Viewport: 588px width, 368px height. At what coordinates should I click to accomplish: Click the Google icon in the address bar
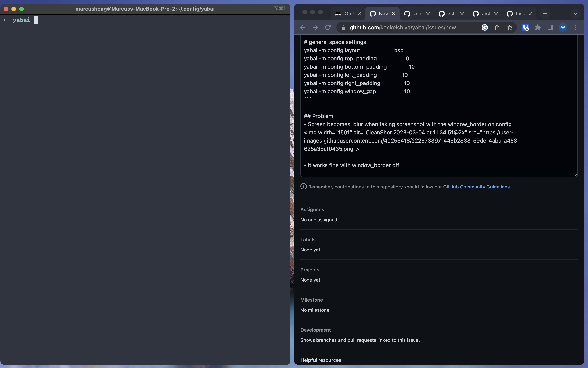click(485, 27)
